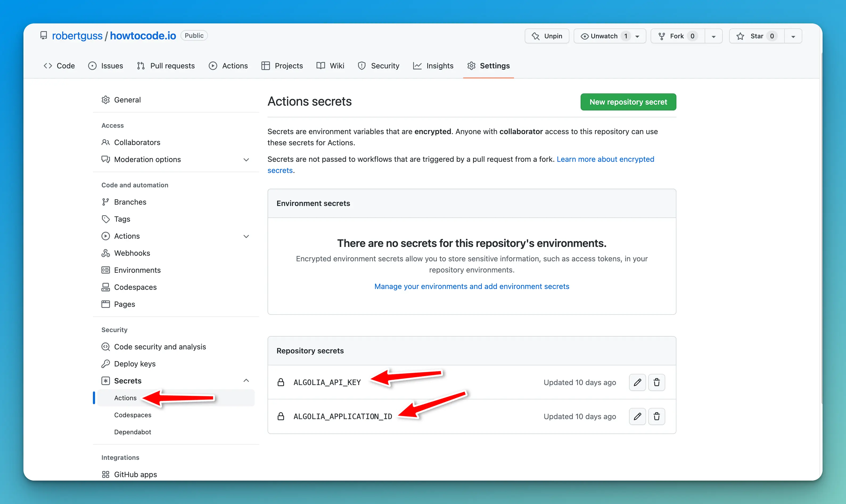The image size is (846, 504).
Task: Click the ALGOLIA_APPLICATION_ID secret name
Action: click(x=343, y=416)
